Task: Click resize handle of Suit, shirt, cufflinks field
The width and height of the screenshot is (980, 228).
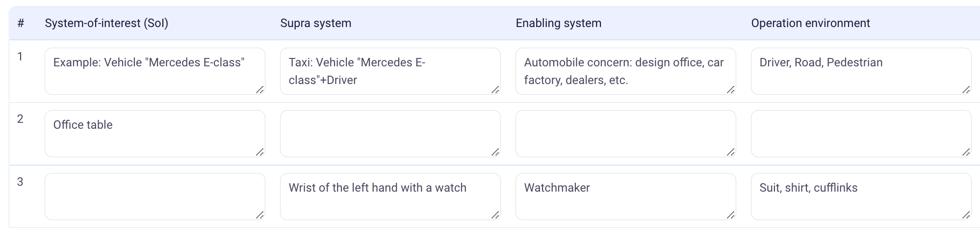Action: point(966,215)
